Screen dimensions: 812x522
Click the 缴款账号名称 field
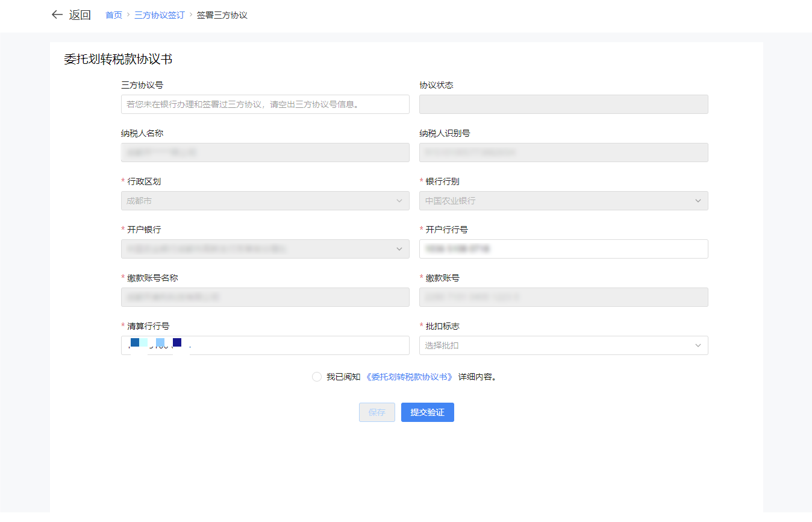click(x=265, y=297)
